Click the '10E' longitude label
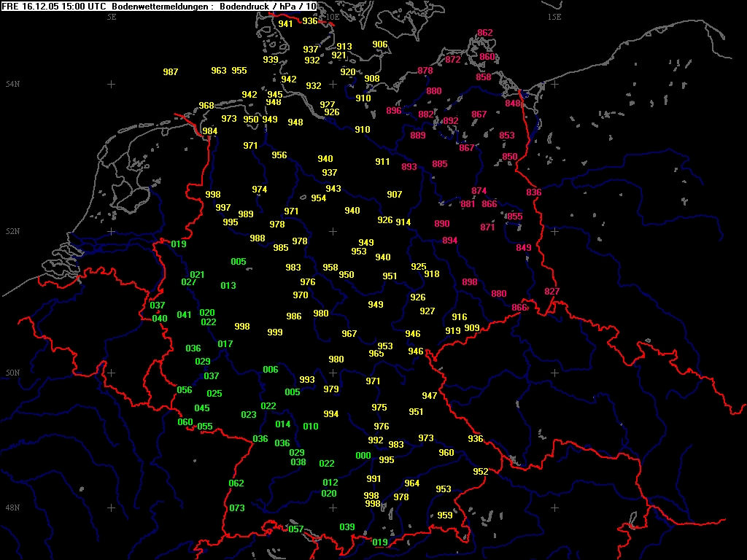This screenshot has height=560, width=747. (x=333, y=17)
